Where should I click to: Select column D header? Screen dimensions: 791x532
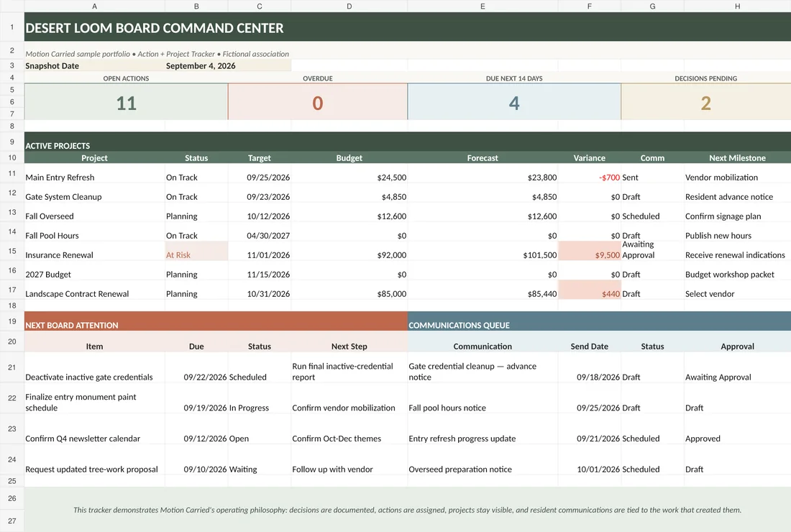click(349, 6)
